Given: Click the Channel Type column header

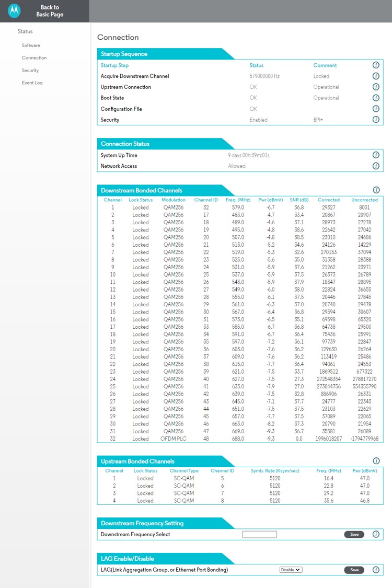Looking at the screenshot, I should pyautogui.click(x=184, y=470).
